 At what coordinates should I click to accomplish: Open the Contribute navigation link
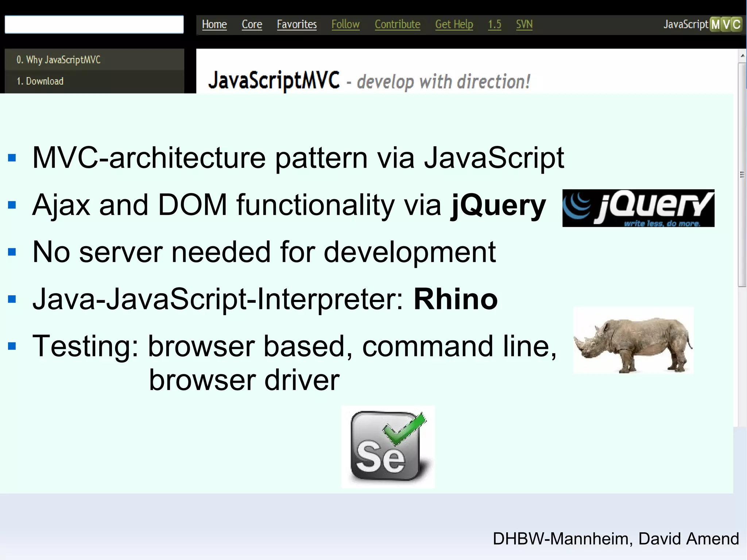(x=397, y=24)
